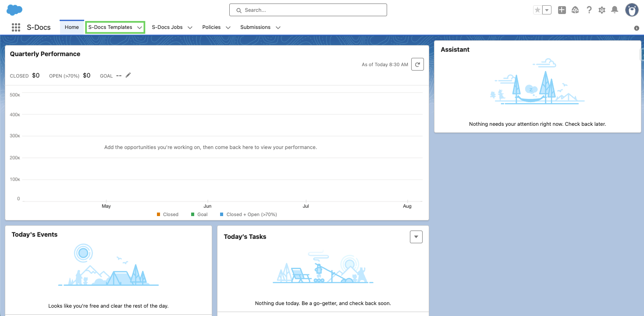Open the Policies tab
Screen dimensions: 644x316
click(211, 27)
